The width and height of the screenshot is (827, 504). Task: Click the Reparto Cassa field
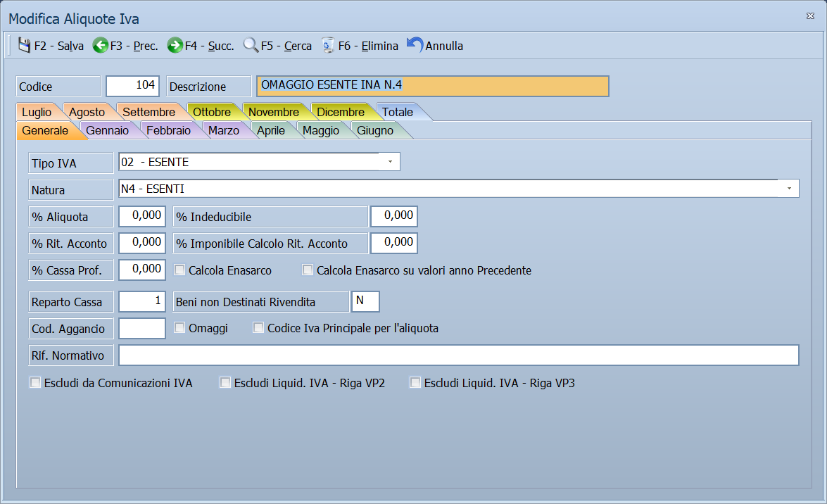click(142, 301)
